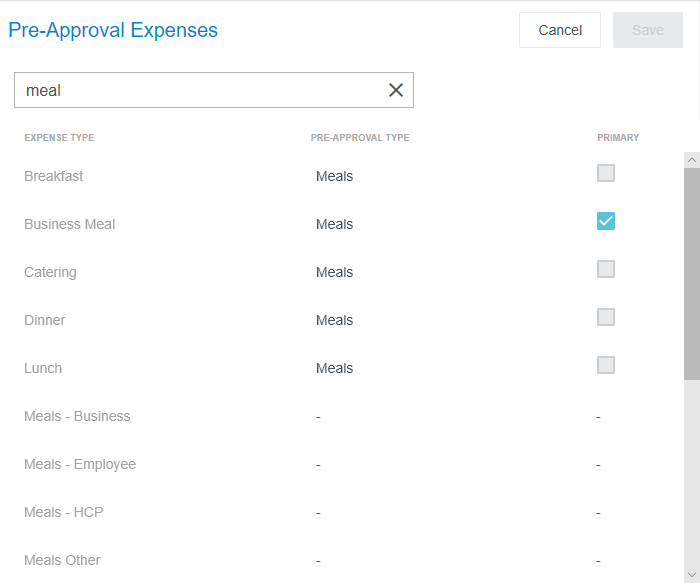Enable the Dinner primary checkbox
The image size is (700, 583).
click(605, 317)
